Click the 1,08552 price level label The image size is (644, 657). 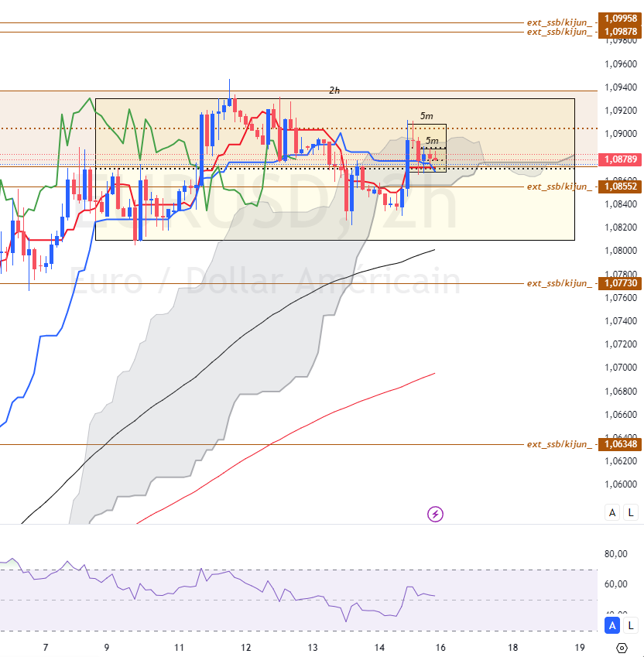(x=620, y=186)
